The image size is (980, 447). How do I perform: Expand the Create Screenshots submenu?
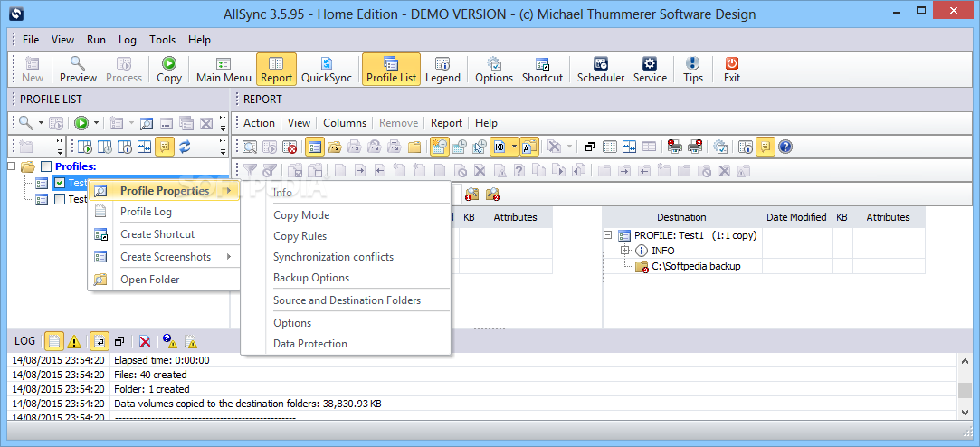(x=164, y=257)
